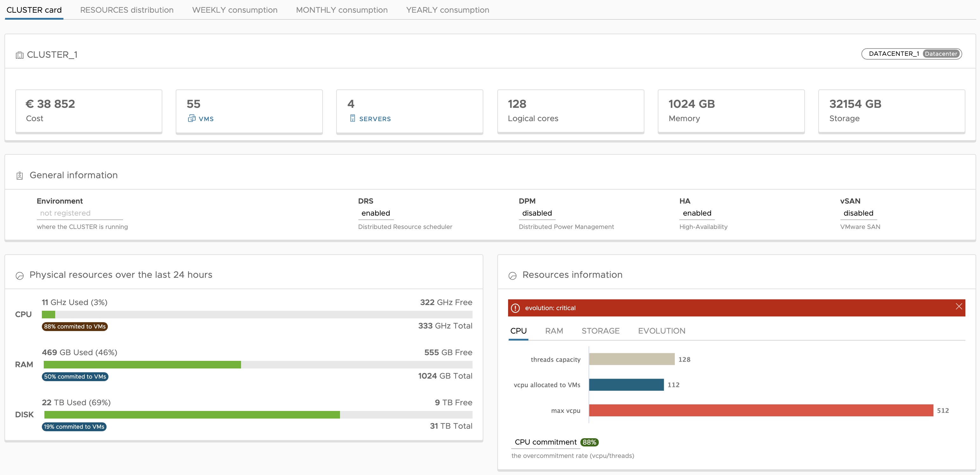Screen dimensions: 980x475
Task: Click the 1024 GB Memory card
Action: [x=731, y=111]
